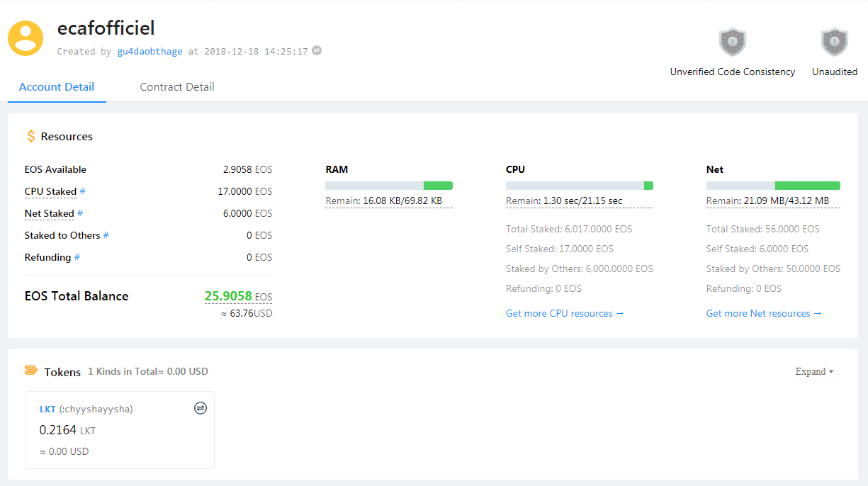
Task: Click the # icon beside Net Staked
Action: pos(80,213)
